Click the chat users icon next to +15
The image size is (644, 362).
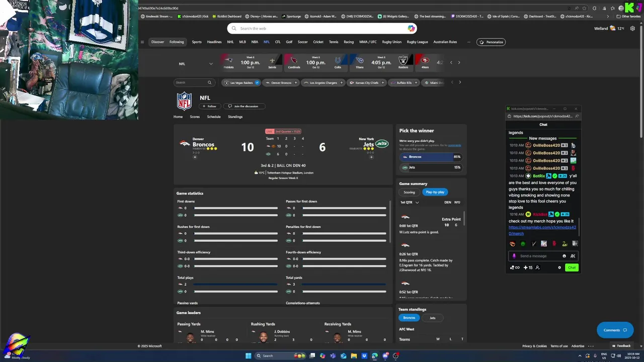pyautogui.click(x=537, y=267)
